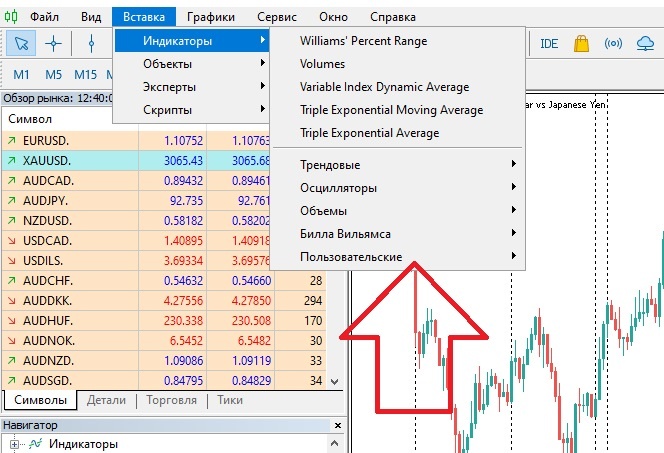The image size is (664, 453).
Task: Click AUDHUF spread value 170
Action: coord(313,320)
